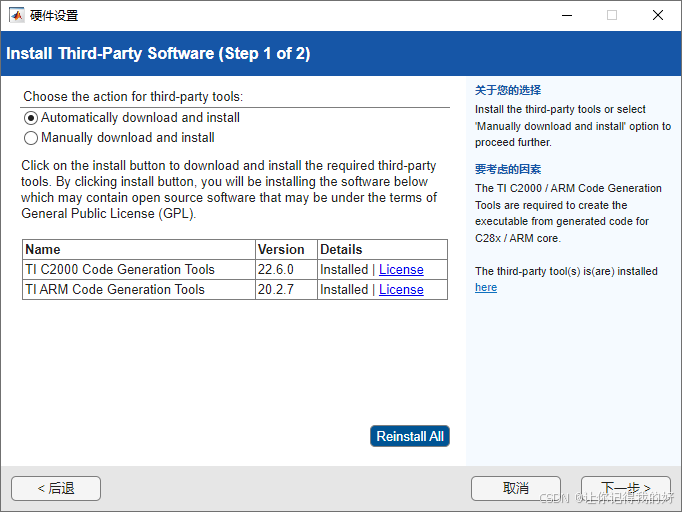Viewport: 682px width, 512px height.
Task: Click the MATLAB icon in title bar
Action: pos(17,16)
